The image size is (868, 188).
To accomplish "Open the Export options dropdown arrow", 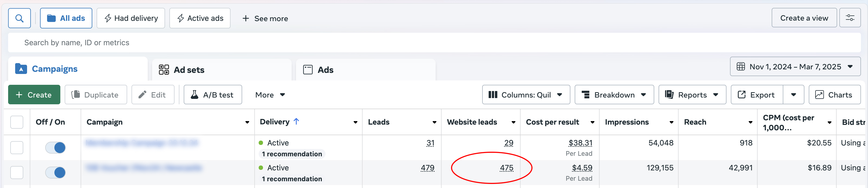I will pyautogui.click(x=794, y=95).
